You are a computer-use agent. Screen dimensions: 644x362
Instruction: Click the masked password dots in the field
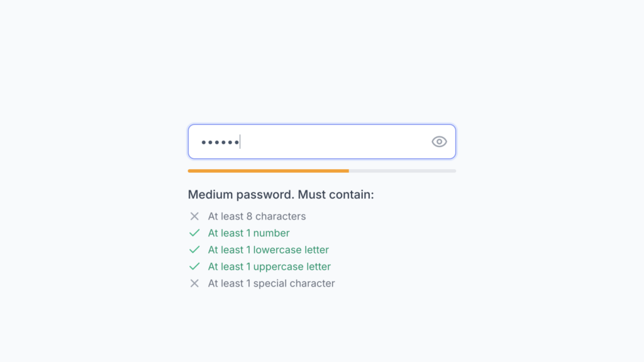219,141
